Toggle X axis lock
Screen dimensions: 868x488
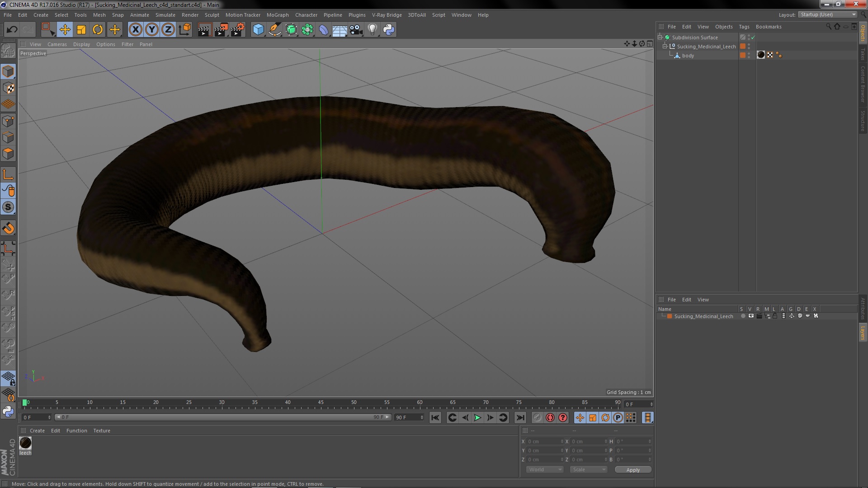(x=135, y=30)
